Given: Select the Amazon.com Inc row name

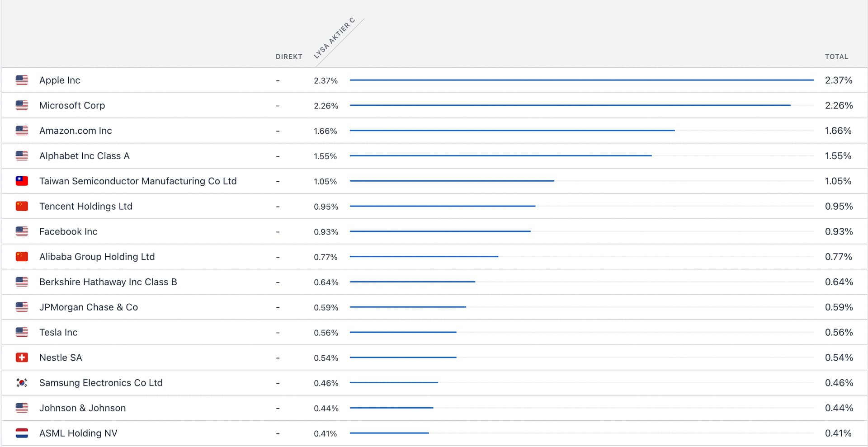Looking at the screenshot, I should coord(75,131).
